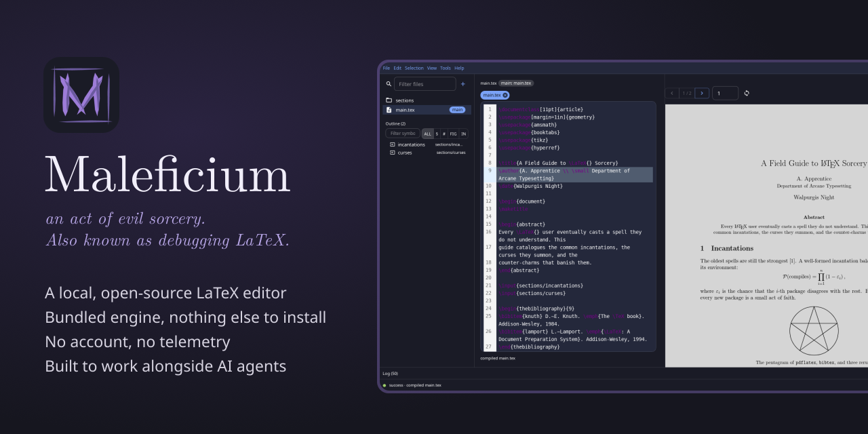Close the main.tex editor tab with its x icon
Viewport: 868px width, 434px height.
505,95
